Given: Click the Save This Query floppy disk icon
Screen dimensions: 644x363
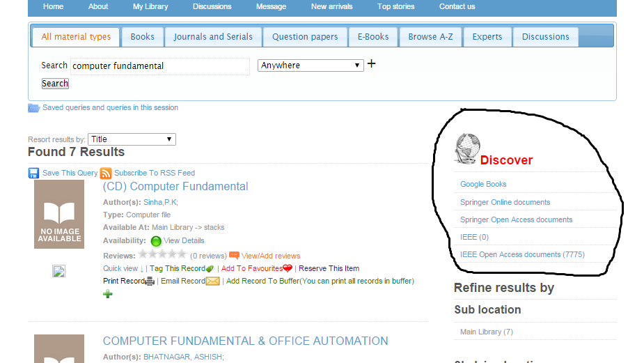Looking at the screenshot, I should point(33,173).
